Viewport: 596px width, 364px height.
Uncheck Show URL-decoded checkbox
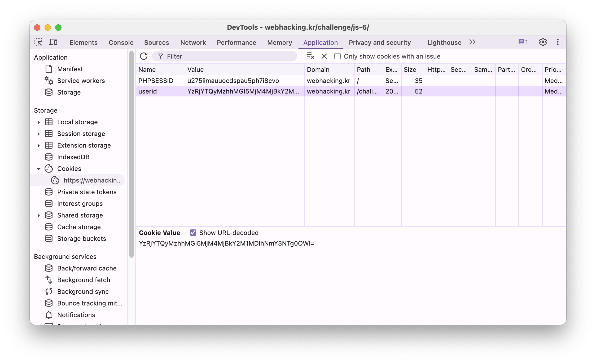(193, 233)
